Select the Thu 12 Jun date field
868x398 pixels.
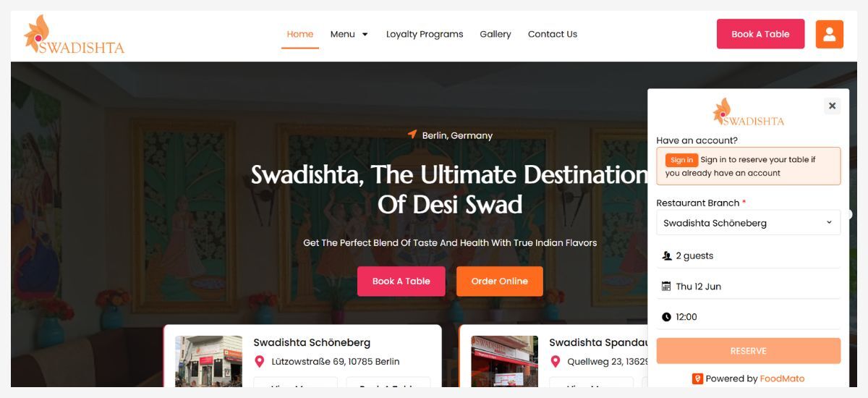[x=748, y=287]
